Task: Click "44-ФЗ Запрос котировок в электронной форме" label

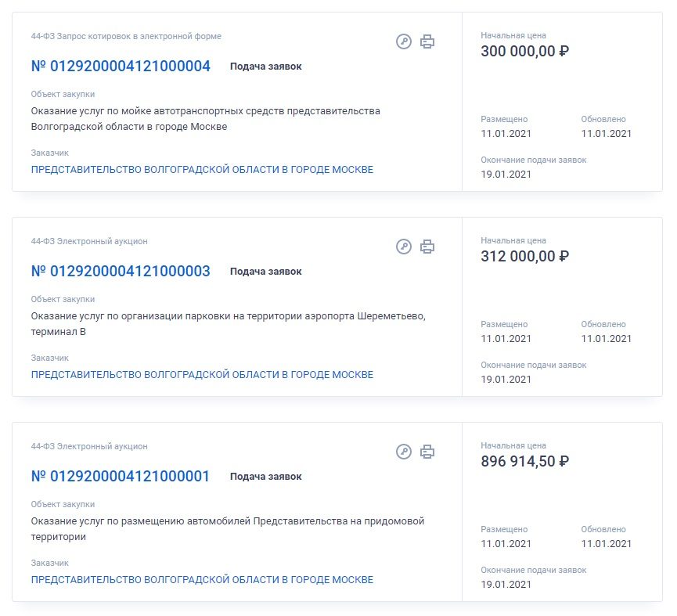Action: tap(126, 37)
